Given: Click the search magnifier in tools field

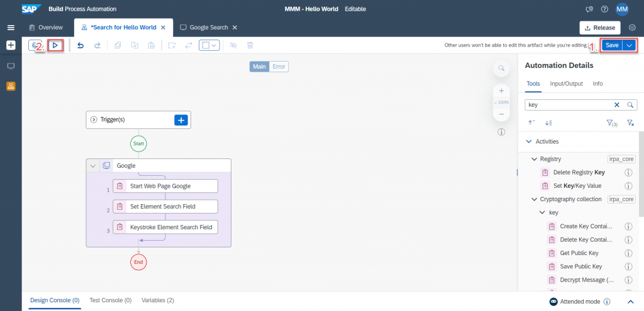Looking at the screenshot, I should [x=630, y=105].
